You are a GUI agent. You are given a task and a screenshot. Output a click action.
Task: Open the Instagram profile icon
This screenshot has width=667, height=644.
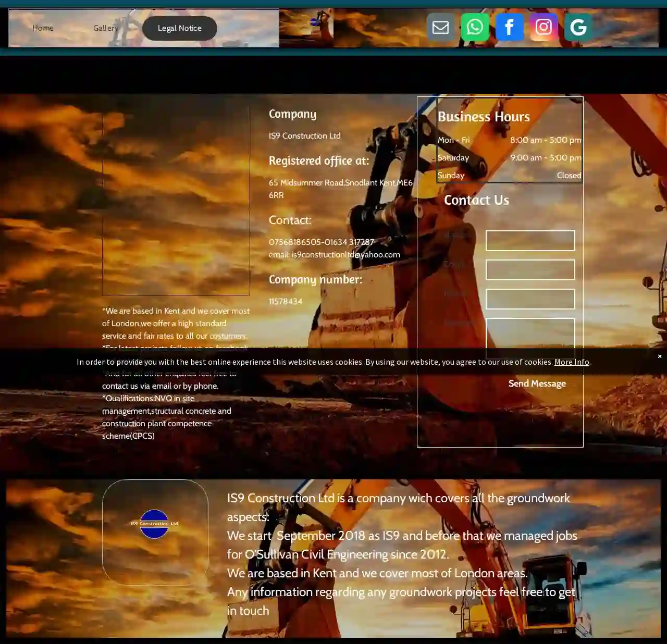click(x=544, y=27)
